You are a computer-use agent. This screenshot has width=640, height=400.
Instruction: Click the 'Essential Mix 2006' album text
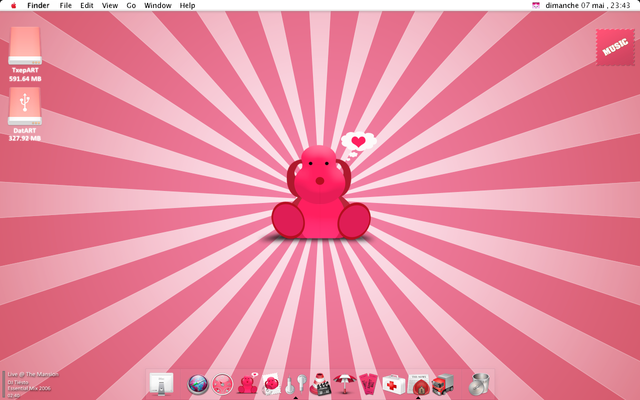pyautogui.click(x=29, y=389)
